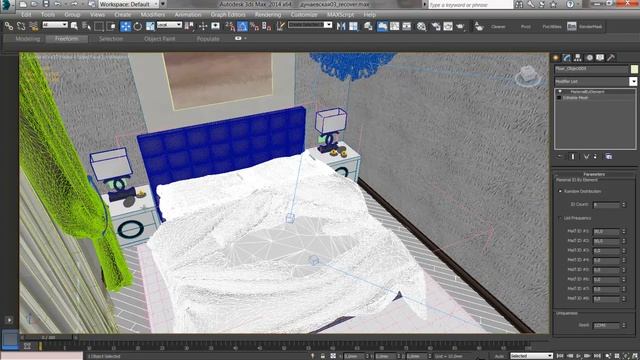The image size is (640, 360).
Task: Toggle Spinner Snap
Action: [267, 27]
